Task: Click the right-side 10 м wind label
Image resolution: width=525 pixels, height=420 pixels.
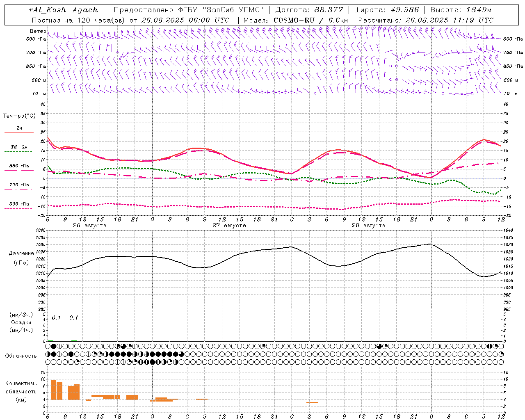Action: click(511, 94)
